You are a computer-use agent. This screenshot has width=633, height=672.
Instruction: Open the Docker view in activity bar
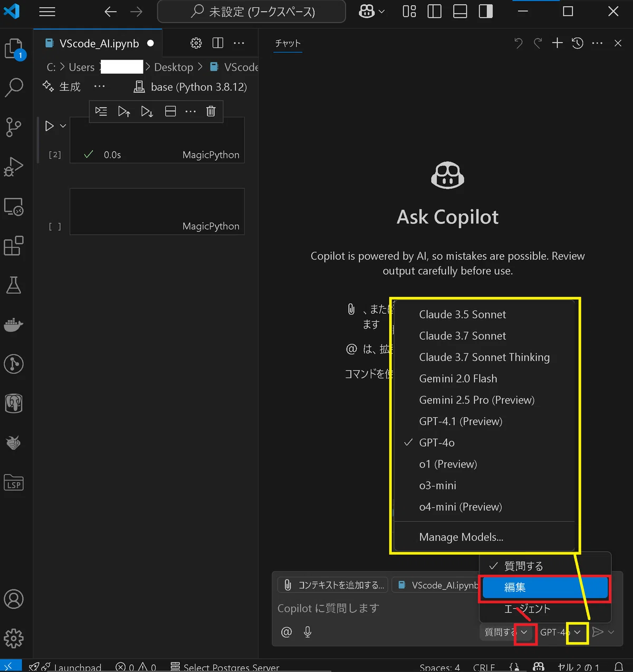[x=14, y=325]
